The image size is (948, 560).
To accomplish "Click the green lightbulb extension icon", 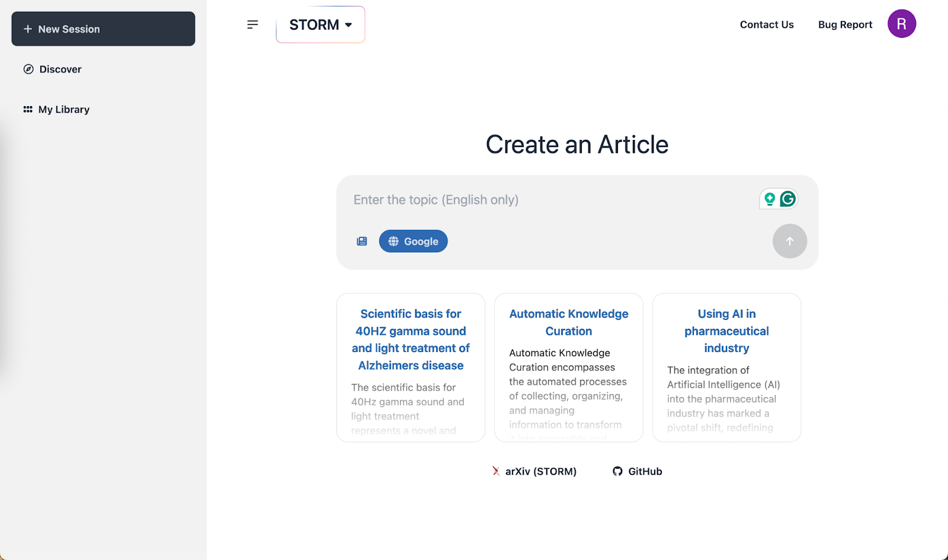I will [x=770, y=199].
